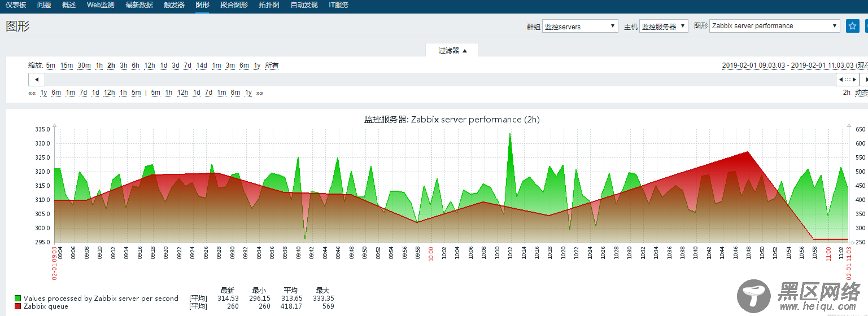Shift time forward by 12h
The height and width of the screenshot is (316, 868).
pyautogui.click(x=182, y=93)
